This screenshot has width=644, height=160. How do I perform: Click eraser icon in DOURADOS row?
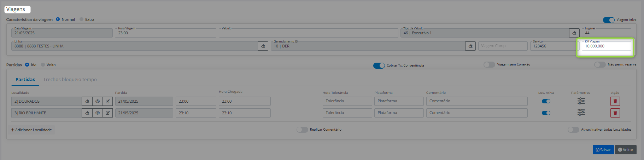tap(87, 101)
